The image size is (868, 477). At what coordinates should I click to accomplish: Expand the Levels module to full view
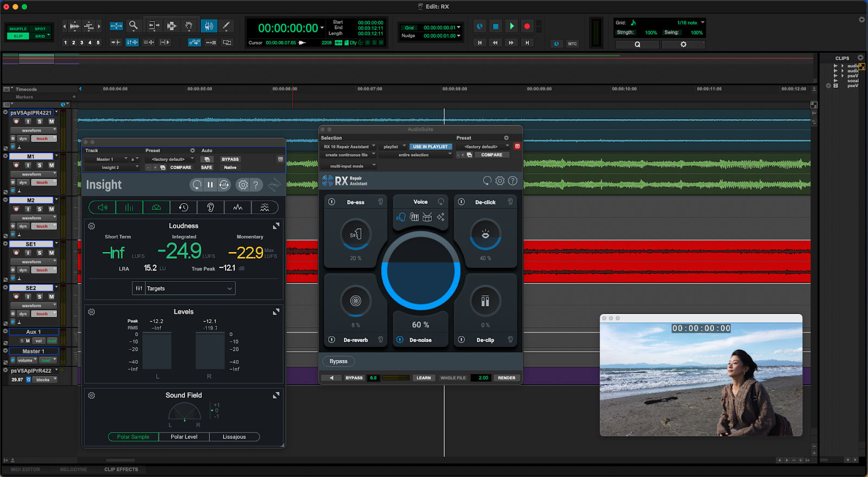[276, 312]
